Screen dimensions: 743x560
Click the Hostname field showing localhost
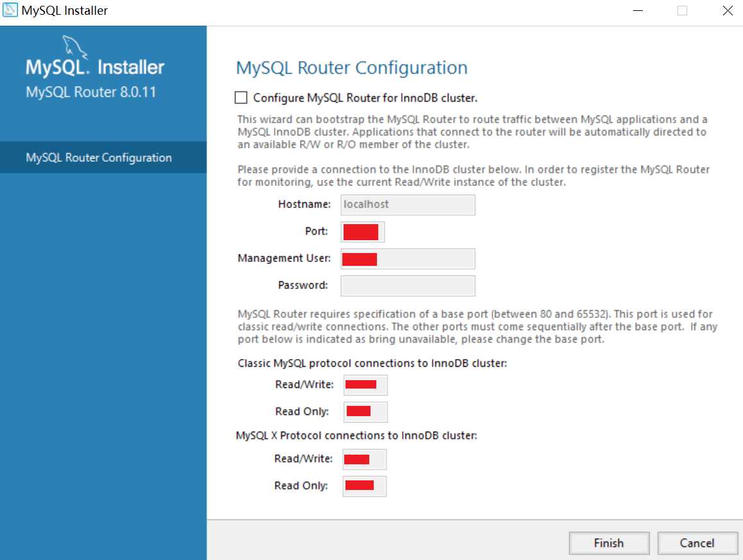tap(408, 205)
